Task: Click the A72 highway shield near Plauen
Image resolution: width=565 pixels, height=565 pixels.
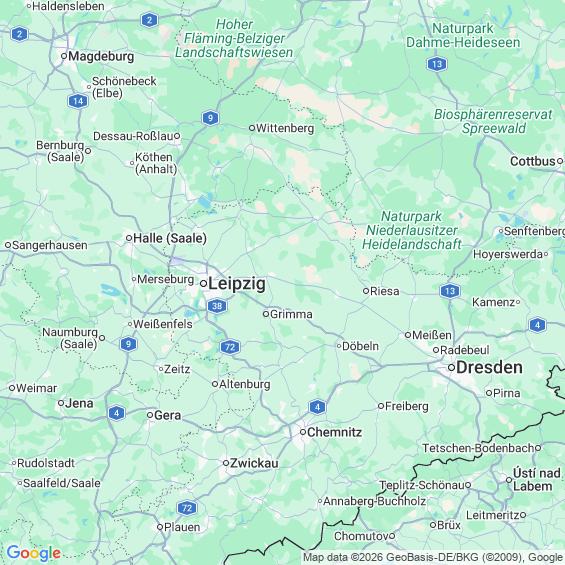Action: (187, 508)
